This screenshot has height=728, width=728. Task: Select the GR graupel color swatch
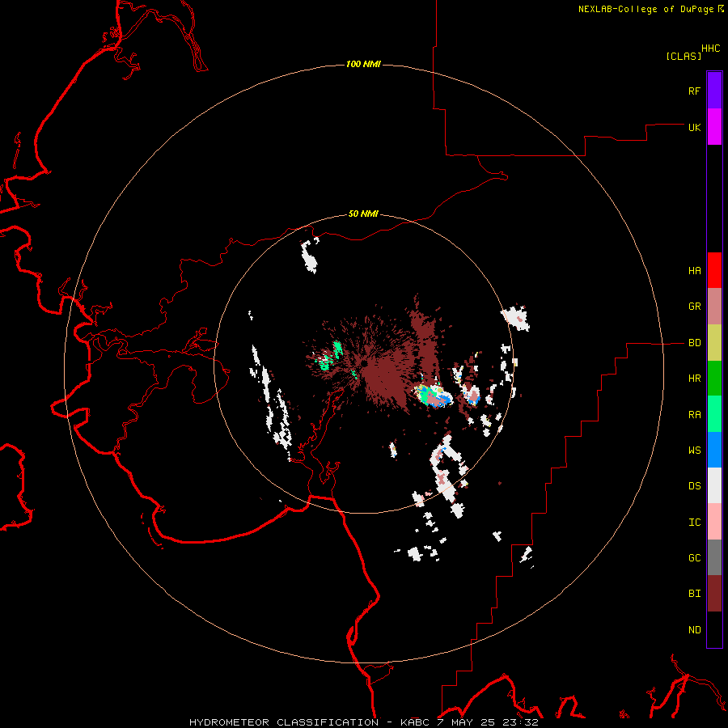click(x=714, y=307)
